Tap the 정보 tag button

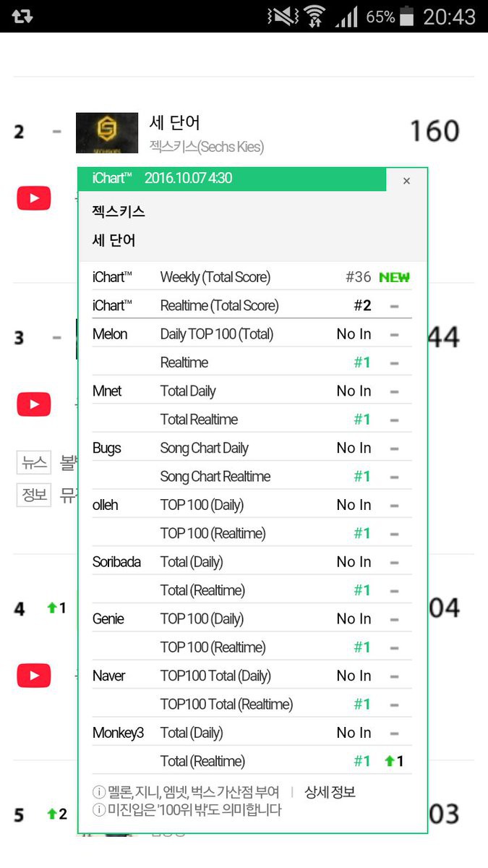click(x=34, y=495)
